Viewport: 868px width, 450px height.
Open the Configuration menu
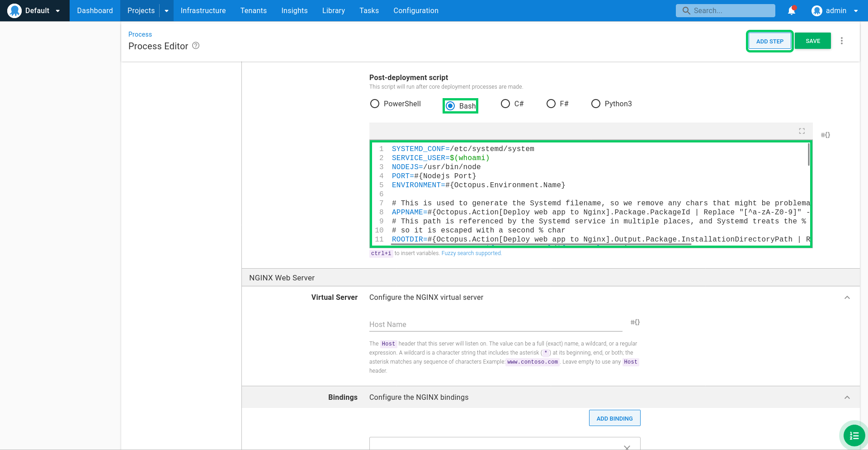pos(415,10)
